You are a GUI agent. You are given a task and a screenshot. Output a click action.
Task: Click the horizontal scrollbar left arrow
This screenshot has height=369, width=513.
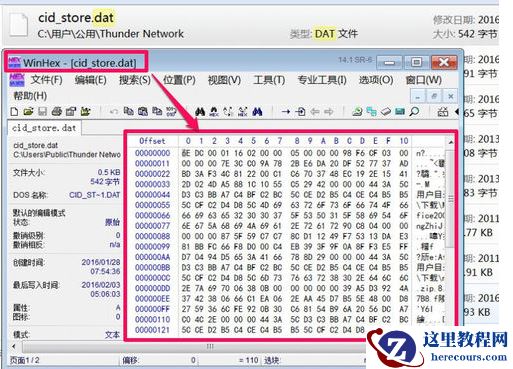14,347
